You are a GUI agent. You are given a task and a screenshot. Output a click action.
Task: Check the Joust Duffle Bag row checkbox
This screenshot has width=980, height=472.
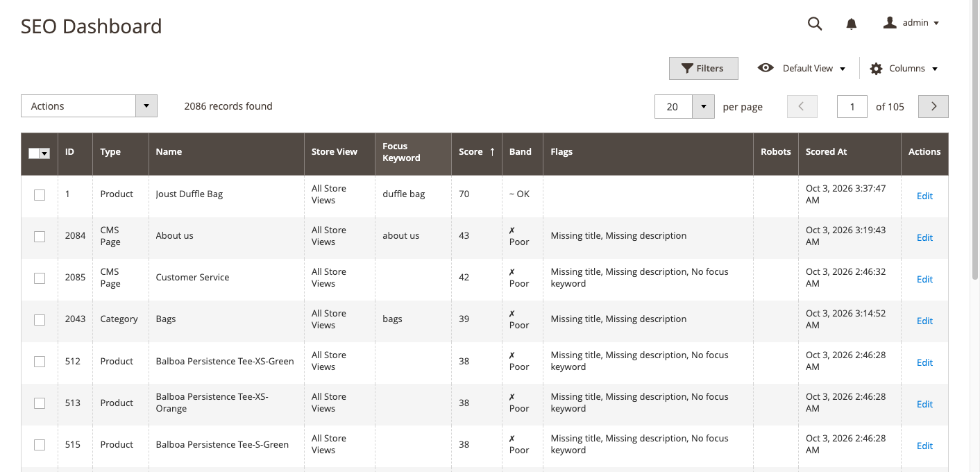40,195
